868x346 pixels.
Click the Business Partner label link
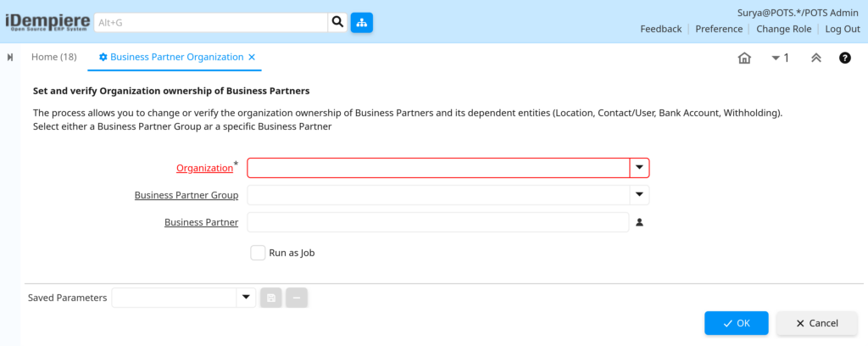pos(202,222)
